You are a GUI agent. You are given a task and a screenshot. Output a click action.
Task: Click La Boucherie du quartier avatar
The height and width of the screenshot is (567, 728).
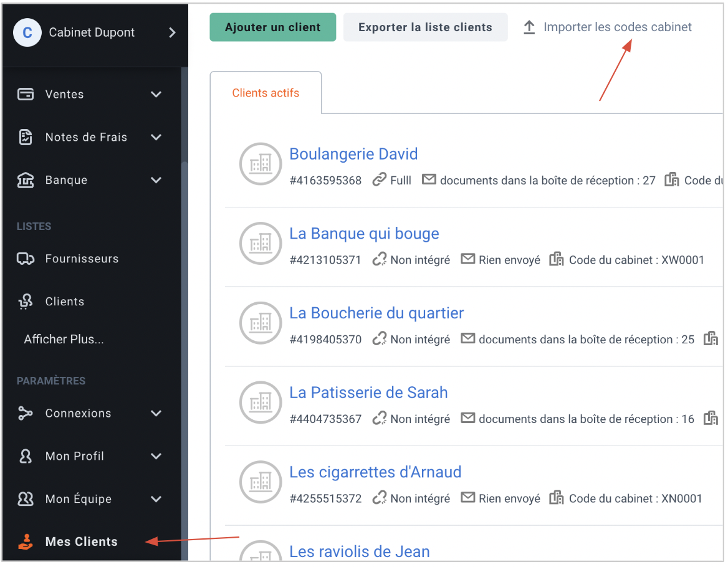click(x=261, y=323)
